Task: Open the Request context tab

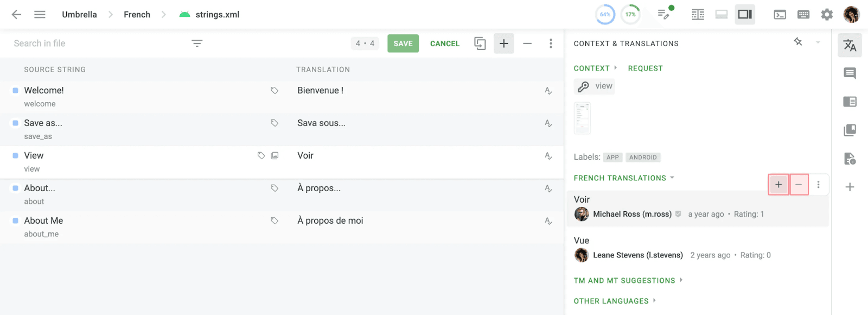Action: click(645, 68)
